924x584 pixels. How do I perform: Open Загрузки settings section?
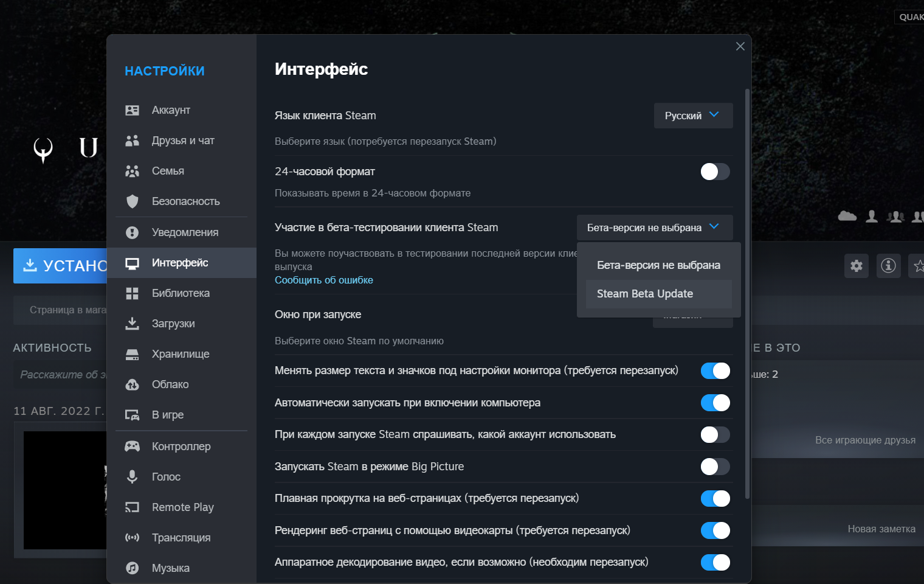pos(181,324)
